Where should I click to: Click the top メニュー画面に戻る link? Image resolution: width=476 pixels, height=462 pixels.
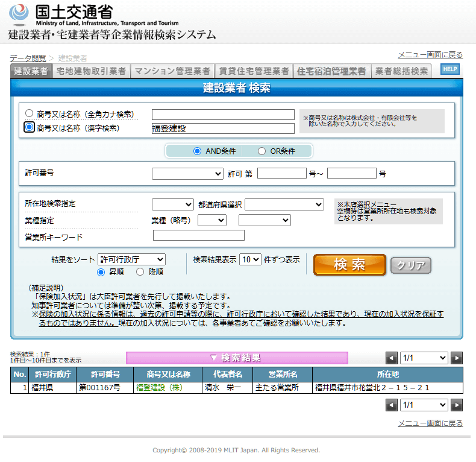pos(430,55)
